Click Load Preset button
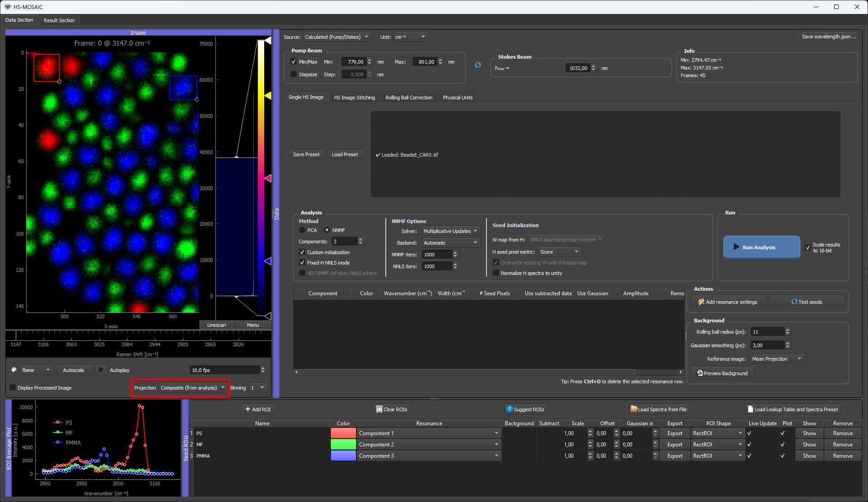This screenshot has height=502, width=868. (x=345, y=154)
